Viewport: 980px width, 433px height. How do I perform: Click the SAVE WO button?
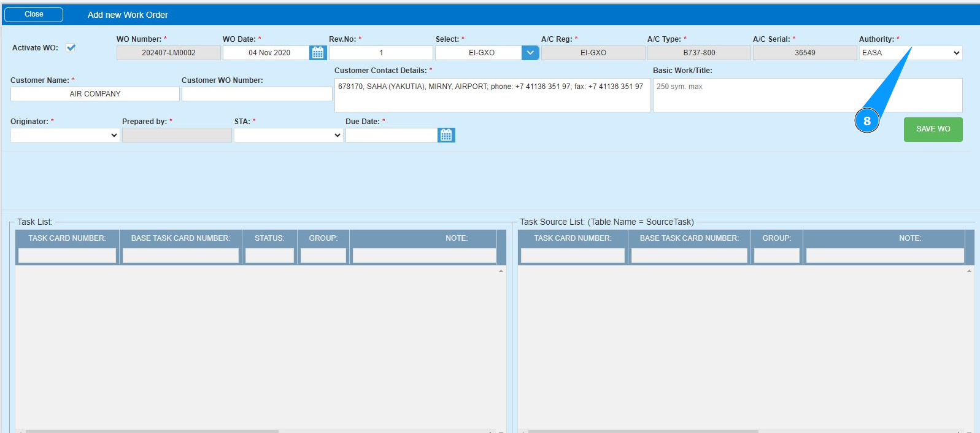click(x=933, y=130)
